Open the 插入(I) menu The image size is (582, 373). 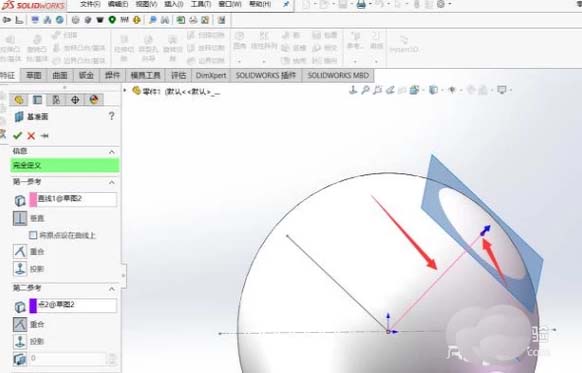pyautogui.click(x=174, y=4)
